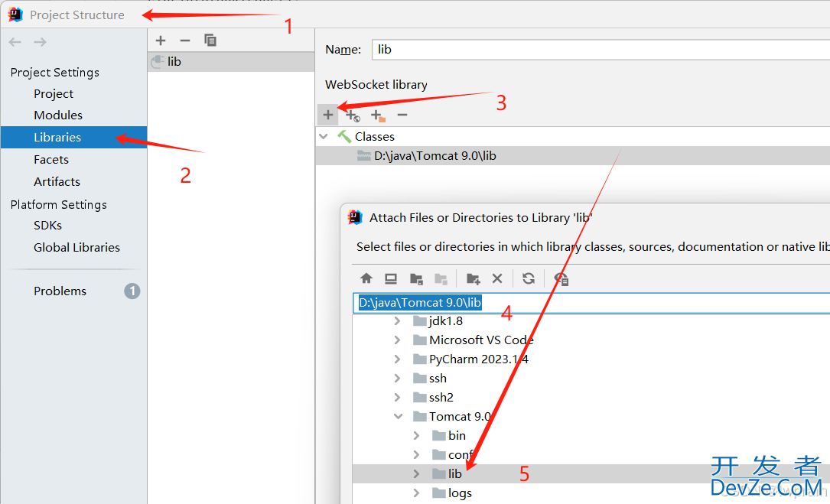The height and width of the screenshot is (504, 830).
Task: Go forward with the right arrow
Action: click(41, 42)
